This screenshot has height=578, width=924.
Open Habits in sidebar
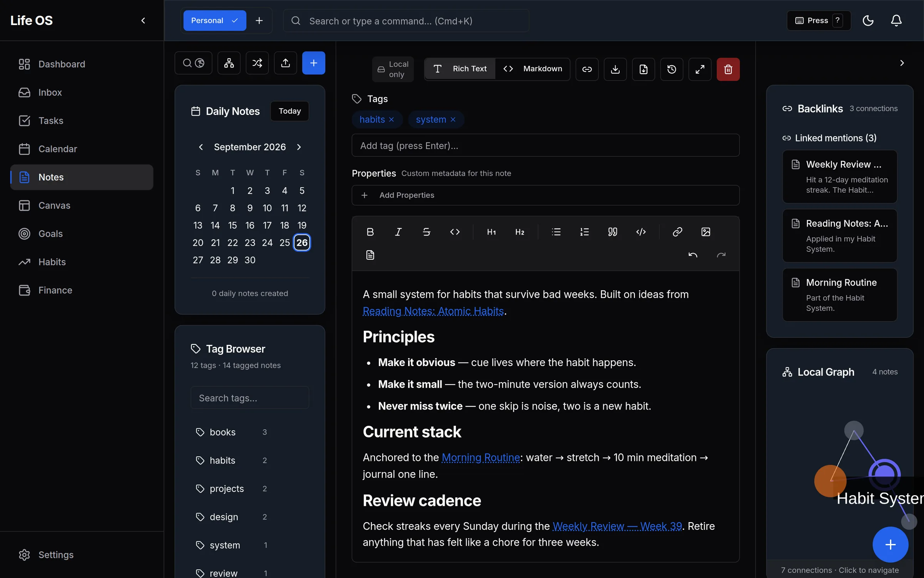82,262
